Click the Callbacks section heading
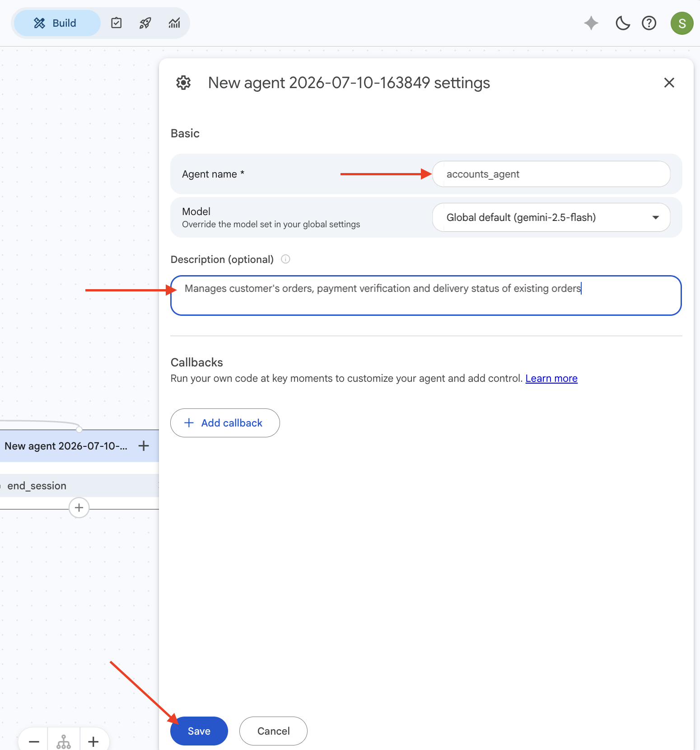The image size is (700, 750). (x=197, y=362)
